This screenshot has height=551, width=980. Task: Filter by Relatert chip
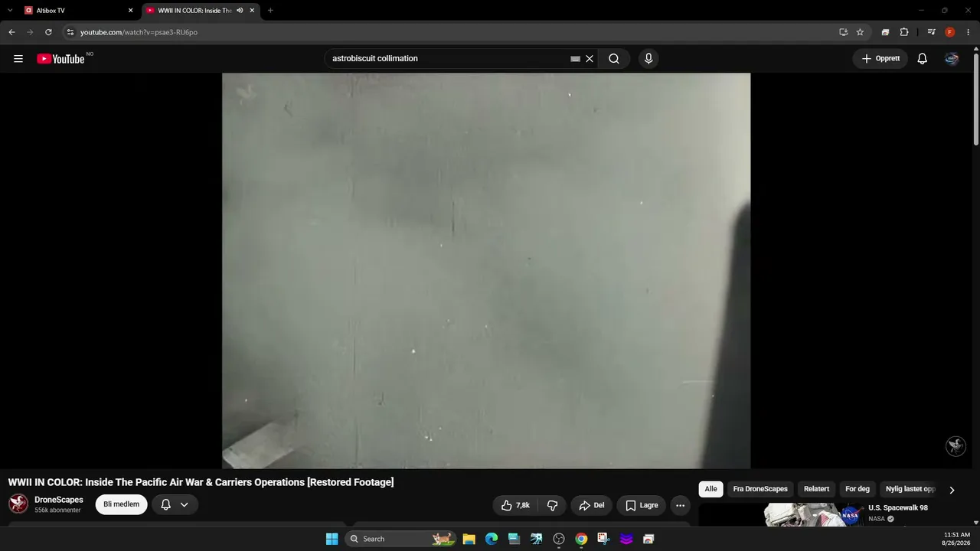(816, 489)
